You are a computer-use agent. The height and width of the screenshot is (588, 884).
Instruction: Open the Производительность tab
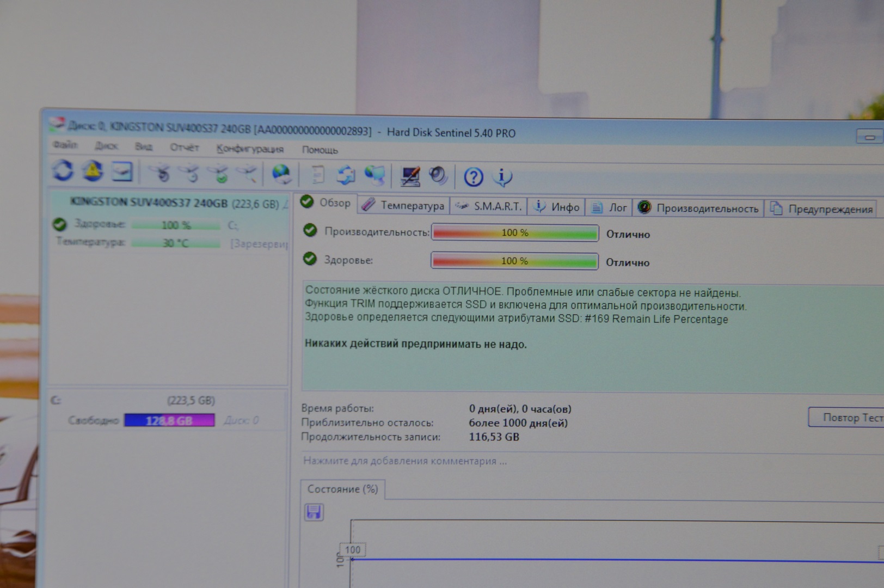click(699, 208)
